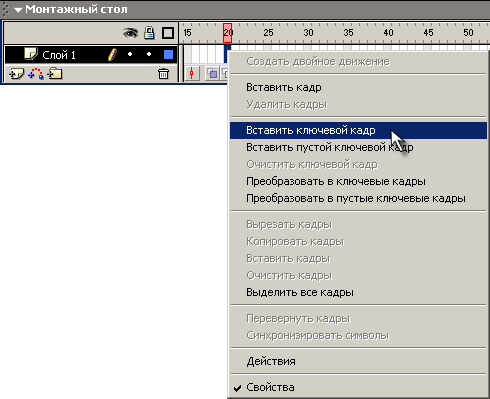Select the Слой 1 layer name
490x399 pixels.
click(x=59, y=55)
